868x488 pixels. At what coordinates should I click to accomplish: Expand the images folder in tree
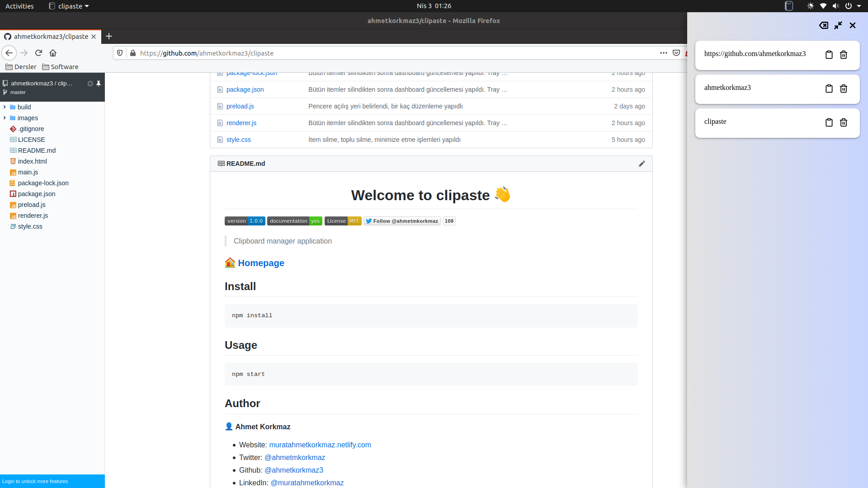point(5,118)
